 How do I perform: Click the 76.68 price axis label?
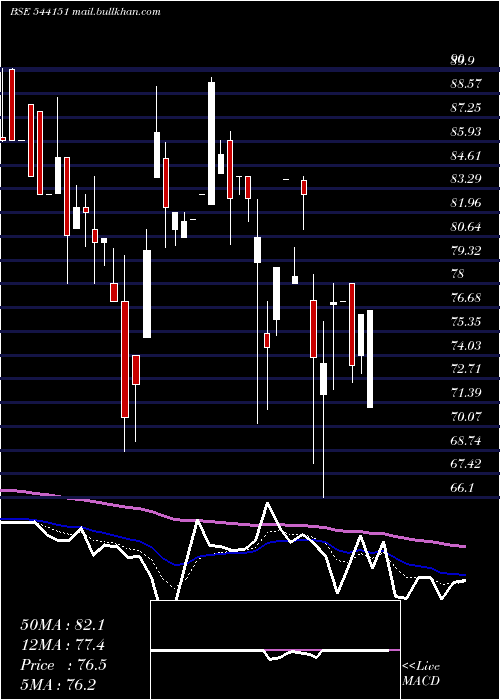(467, 298)
